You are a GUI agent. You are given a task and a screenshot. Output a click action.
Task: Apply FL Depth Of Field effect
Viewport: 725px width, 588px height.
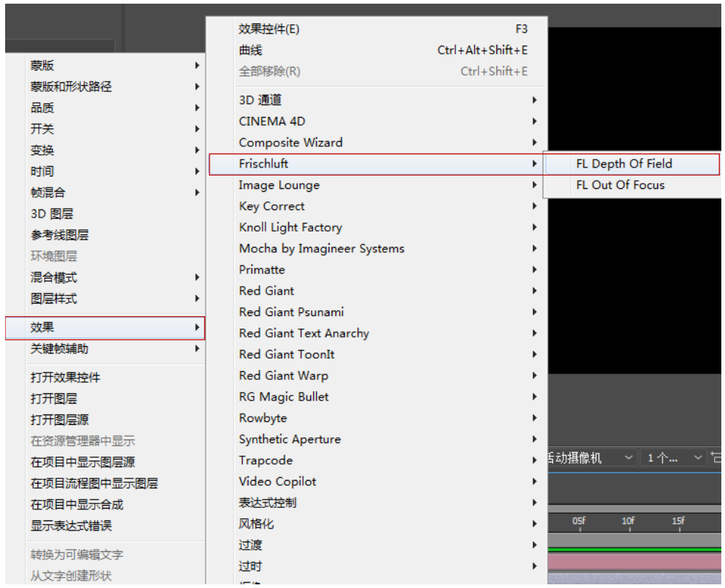pyautogui.click(x=632, y=164)
